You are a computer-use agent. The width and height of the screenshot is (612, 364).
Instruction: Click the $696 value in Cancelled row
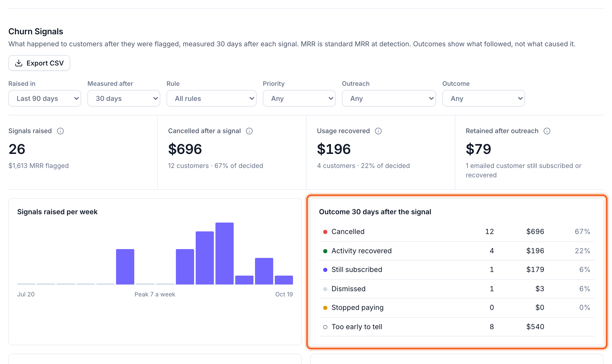pyautogui.click(x=535, y=232)
